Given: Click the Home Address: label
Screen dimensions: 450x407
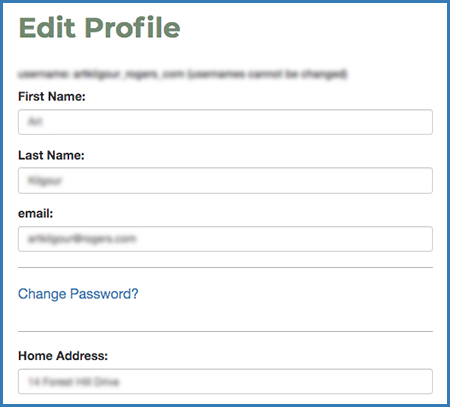Looking at the screenshot, I should (63, 356).
